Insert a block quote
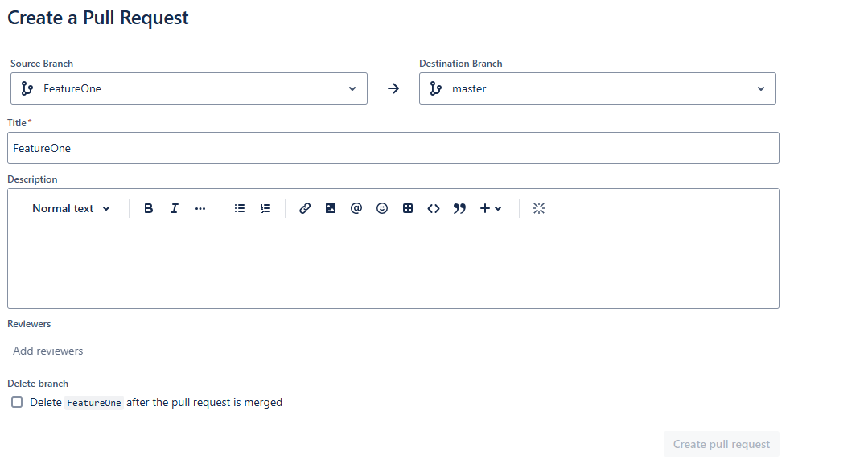 (x=459, y=208)
